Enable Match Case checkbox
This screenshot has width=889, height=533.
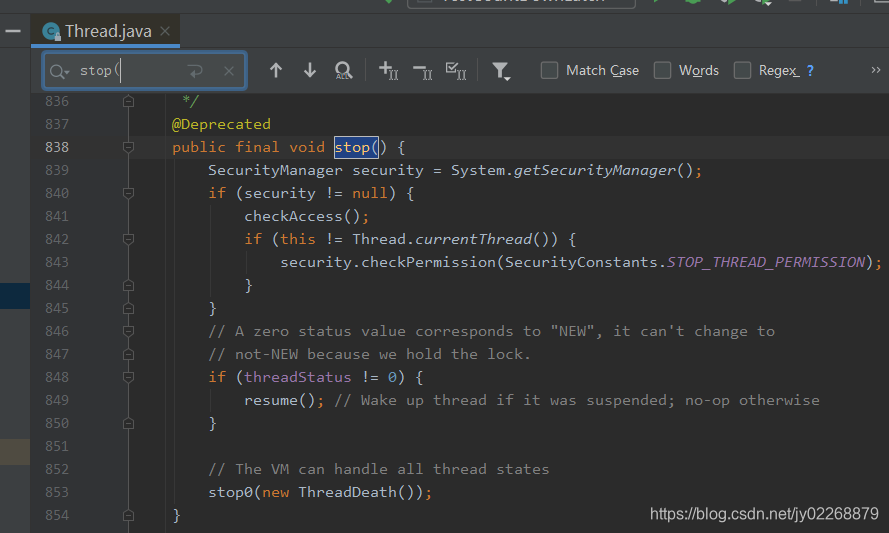point(549,70)
